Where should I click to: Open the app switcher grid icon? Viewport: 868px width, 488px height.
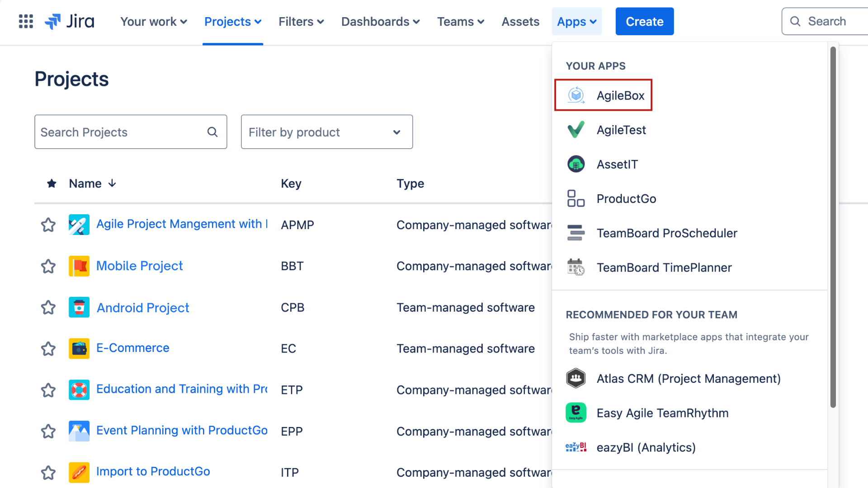coord(26,21)
